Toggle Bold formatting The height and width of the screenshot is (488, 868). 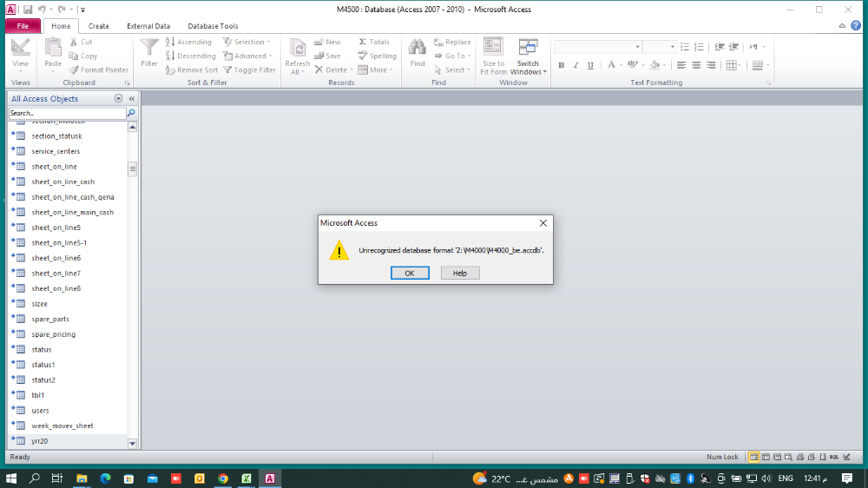tap(562, 65)
